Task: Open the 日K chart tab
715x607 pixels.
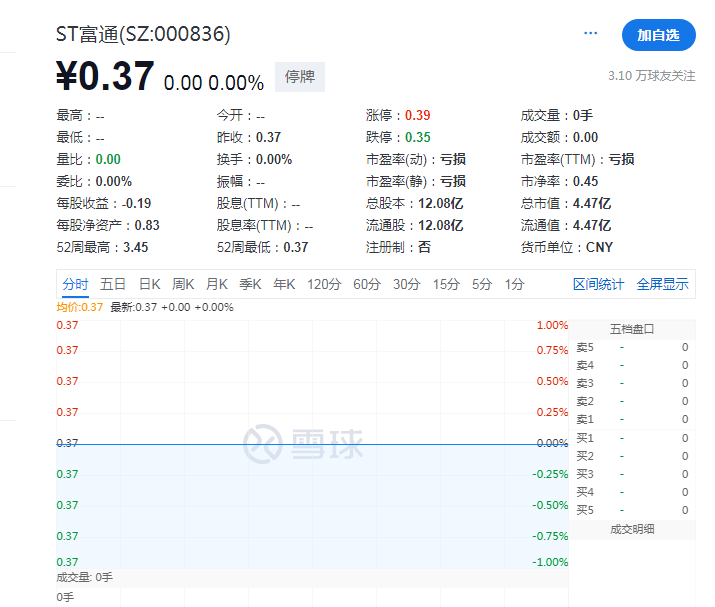Action: click(149, 284)
